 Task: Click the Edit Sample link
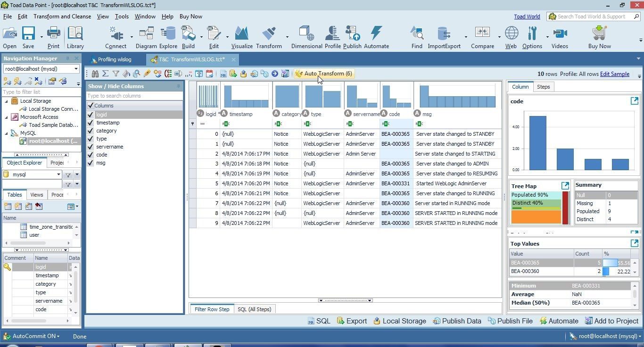615,74
